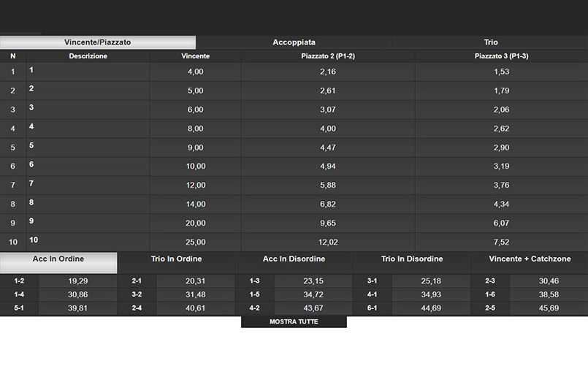This screenshot has width=588, height=374.
Task: Switch to Acc In Disordine tab
Action: pyautogui.click(x=294, y=262)
